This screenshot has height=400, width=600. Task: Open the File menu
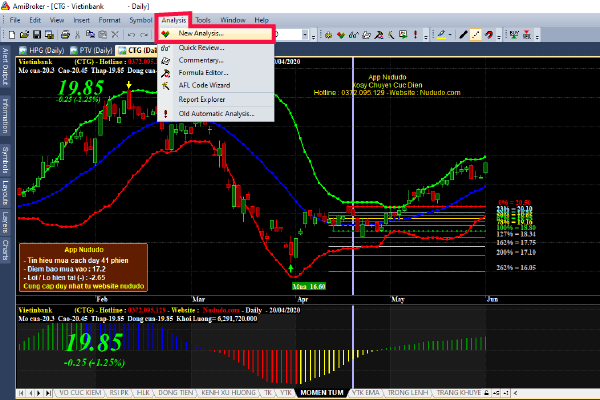point(15,20)
